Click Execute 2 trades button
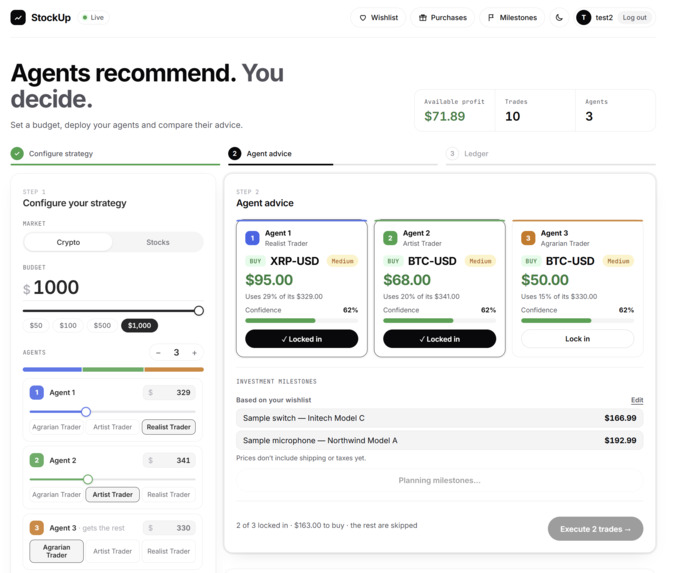Image resolution: width=675 pixels, height=573 pixels. 595,529
